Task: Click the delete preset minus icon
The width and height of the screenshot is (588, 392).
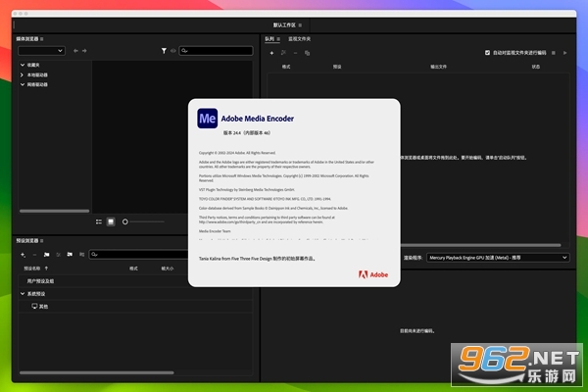Action: coord(34,255)
